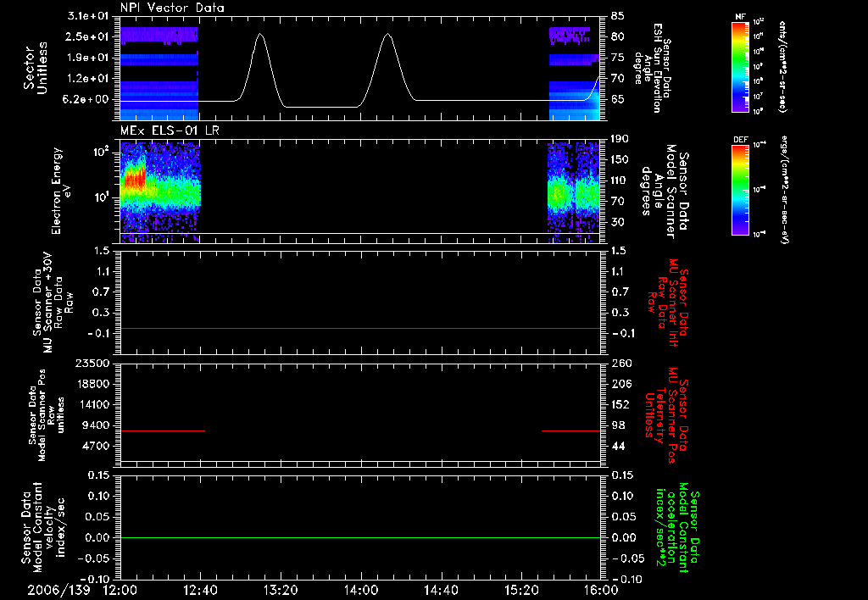Click the DEF color scale bar
This screenshot has height=600, width=868.
741,189
